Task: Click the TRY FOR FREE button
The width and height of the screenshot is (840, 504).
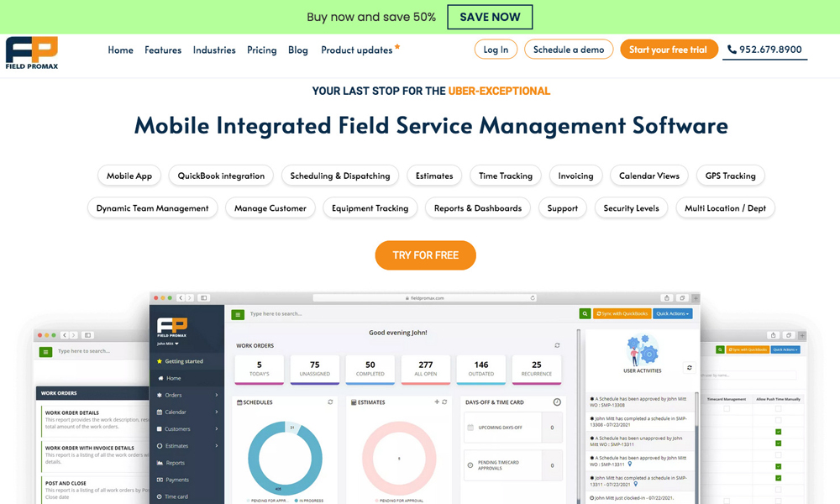Action: pyautogui.click(x=425, y=255)
